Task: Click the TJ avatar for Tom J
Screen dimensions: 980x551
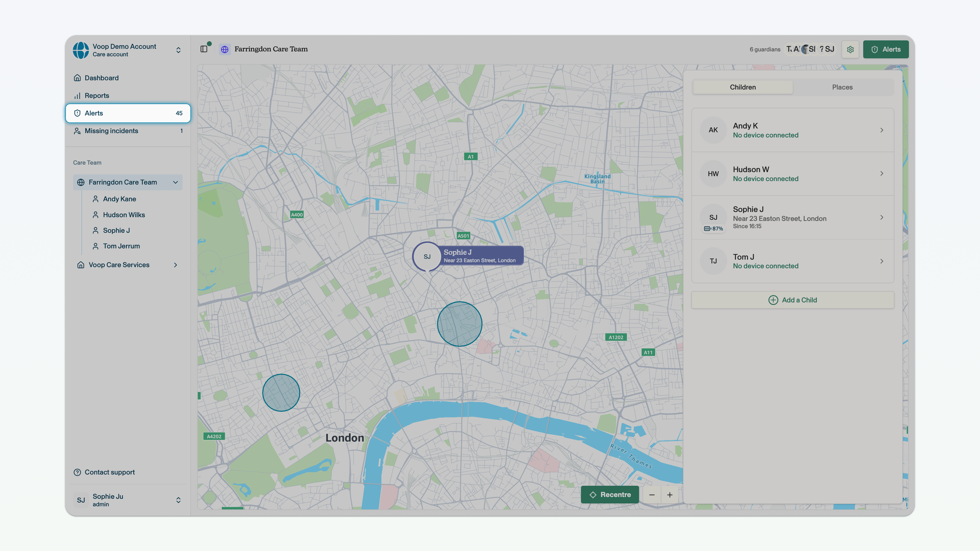Action: pos(713,261)
